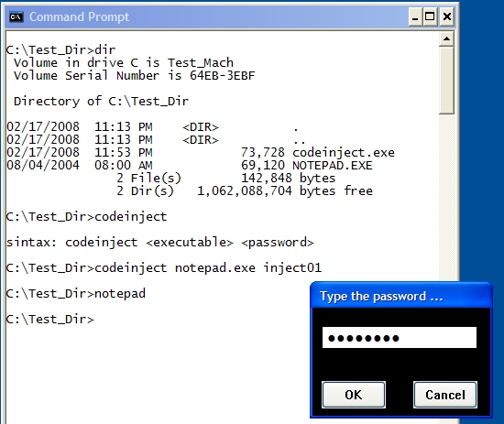Cancel the password dialog
Screen dimensions: 504x424
tap(445, 395)
